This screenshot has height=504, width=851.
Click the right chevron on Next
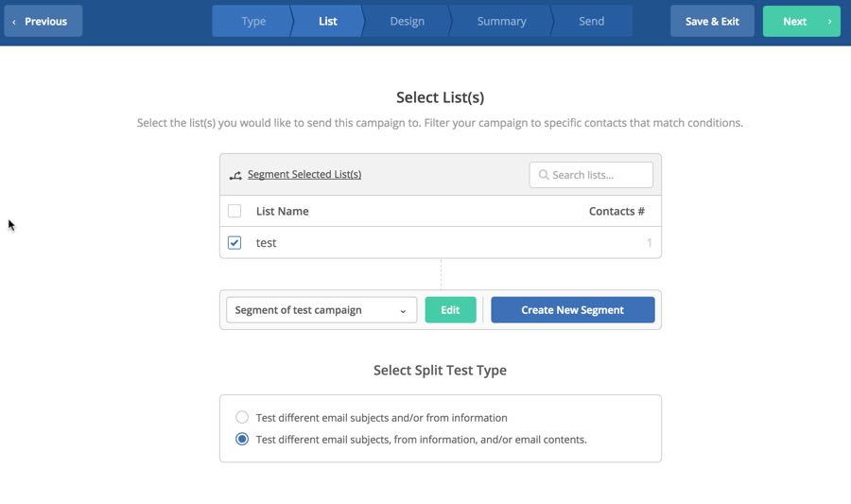coord(829,22)
